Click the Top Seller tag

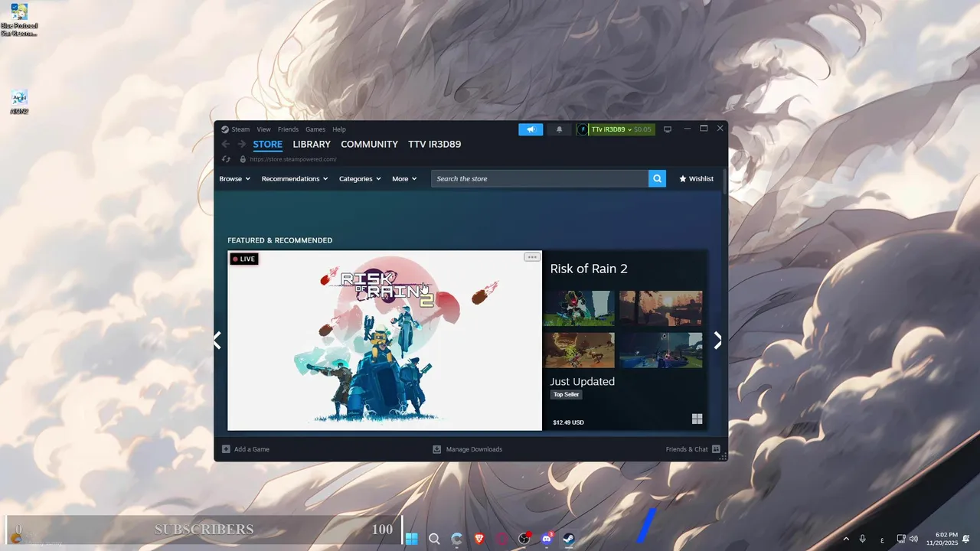point(566,394)
